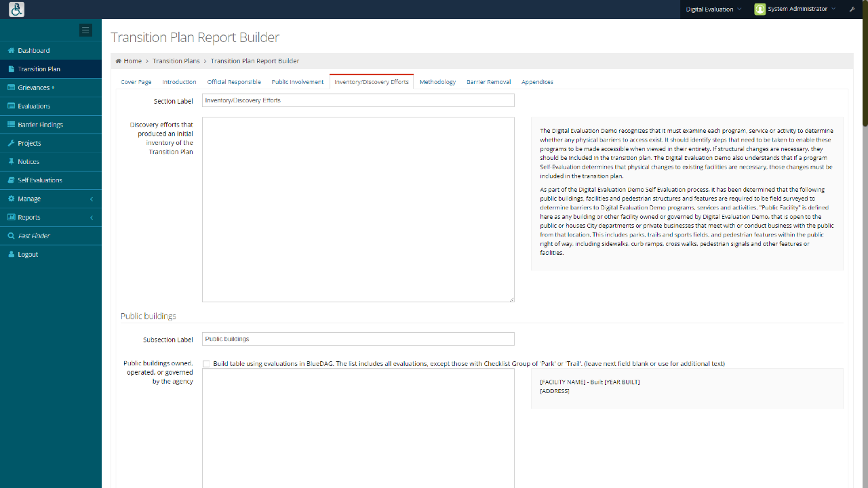This screenshot has width=868, height=488.
Task: Click the Barrier Findings icon in sidebar
Action: 12,125
